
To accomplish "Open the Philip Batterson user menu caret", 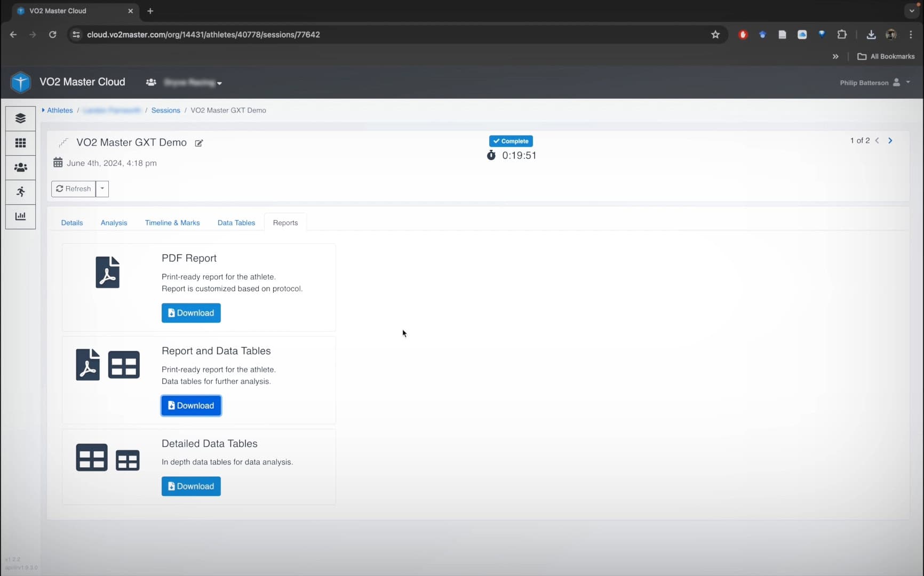I will [908, 82].
